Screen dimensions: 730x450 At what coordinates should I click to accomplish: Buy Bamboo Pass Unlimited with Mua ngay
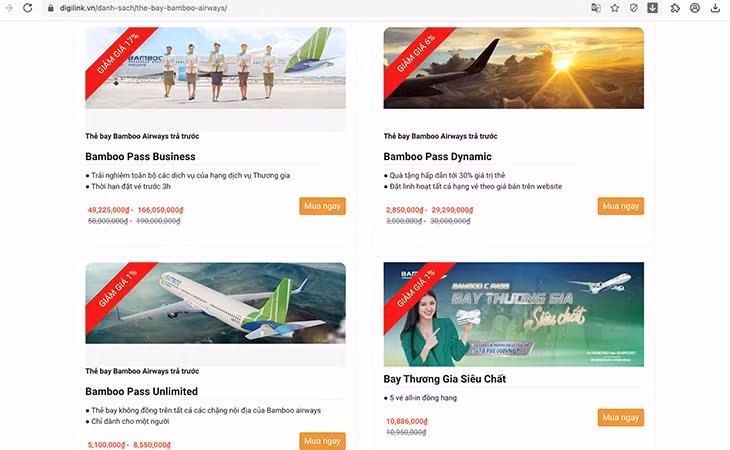point(322,441)
